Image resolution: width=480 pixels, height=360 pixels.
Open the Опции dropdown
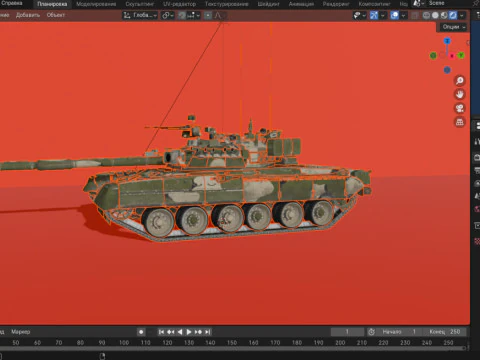454,27
